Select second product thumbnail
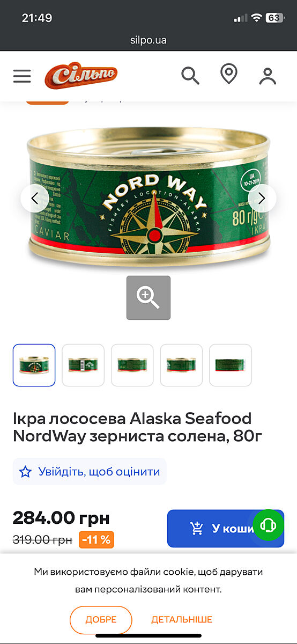The height and width of the screenshot is (644, 297). point(83,365)
